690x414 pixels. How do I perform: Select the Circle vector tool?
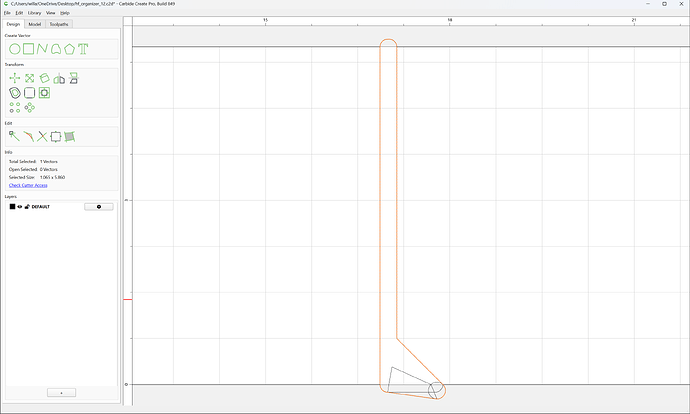[x=15, y=49]
